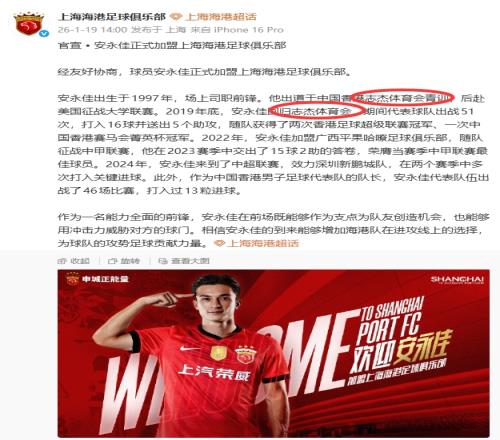500x440 pixels.
Task: Click the enlarge icon beside 查看大图
Action: tap(163, 261)
